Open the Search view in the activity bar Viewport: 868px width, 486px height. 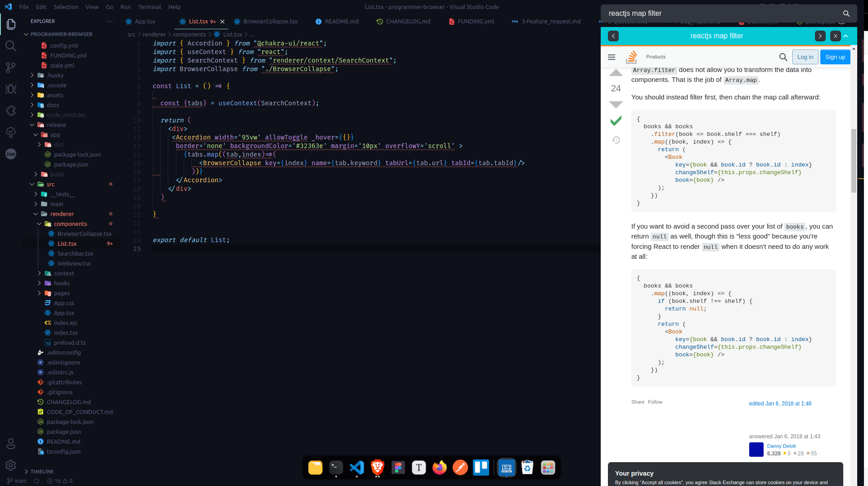[x=10, y=45]
